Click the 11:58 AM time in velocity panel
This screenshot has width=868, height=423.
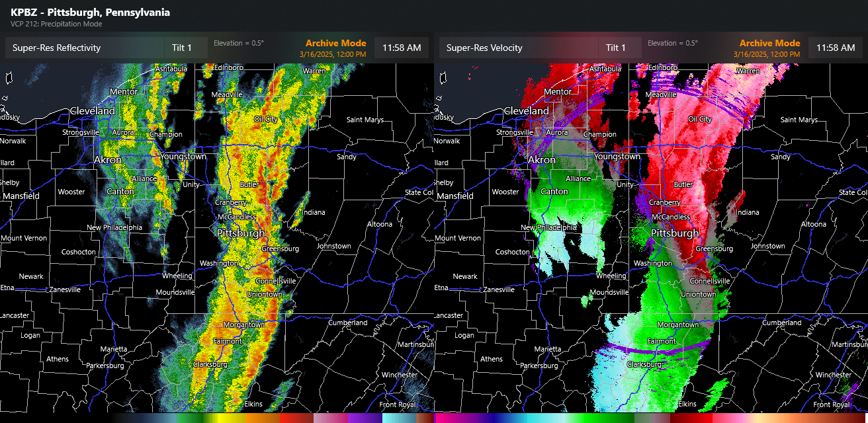(836, 48)
